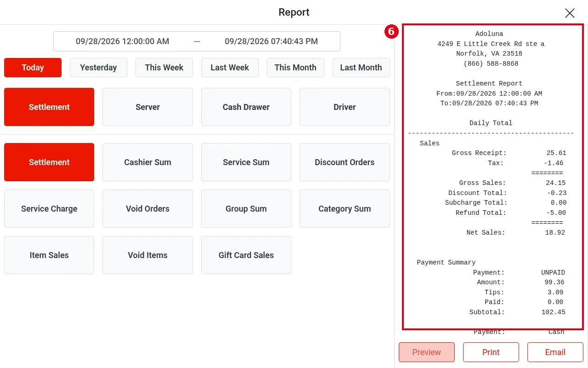Open the Cash Drawer report category
Screen dimensions: 588x368
click(246, 107)
